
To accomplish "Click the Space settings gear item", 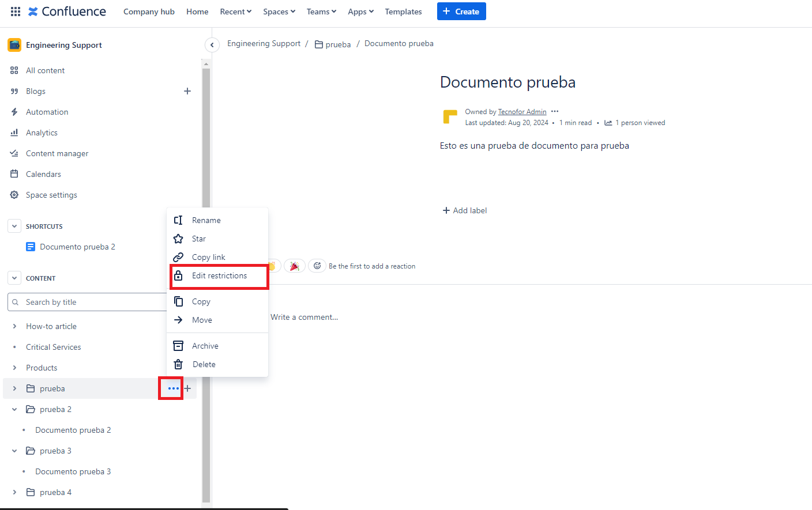I will click(51, 195).
